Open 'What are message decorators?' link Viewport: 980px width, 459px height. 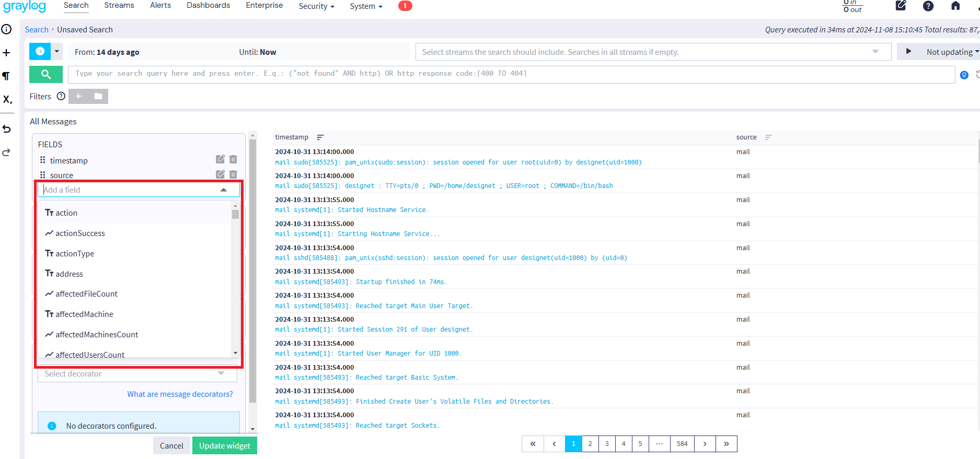pyautogui.click(x=180, y=394)
